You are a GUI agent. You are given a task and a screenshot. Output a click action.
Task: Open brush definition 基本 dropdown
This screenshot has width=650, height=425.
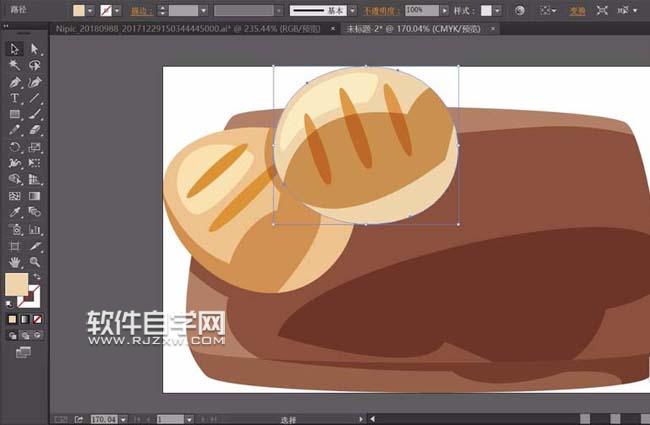pyautogui.click(x=352, y=11)
